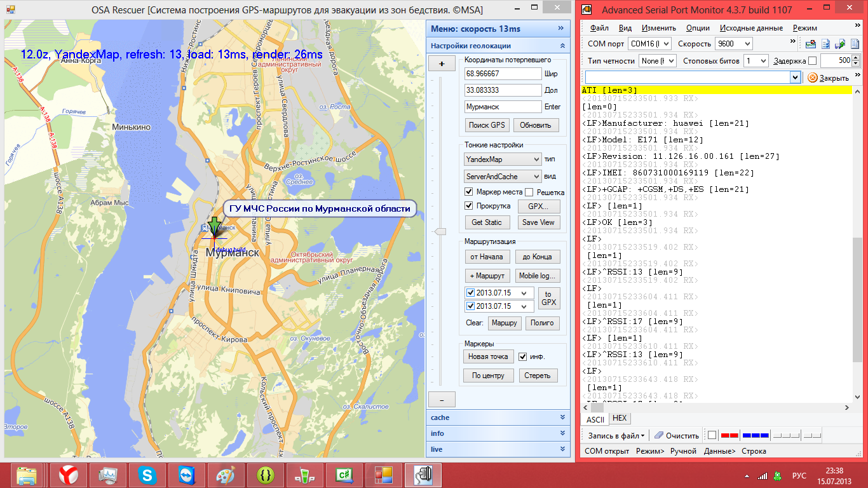Click the blue indicator block in status toolbar

[x=756, y=435]
